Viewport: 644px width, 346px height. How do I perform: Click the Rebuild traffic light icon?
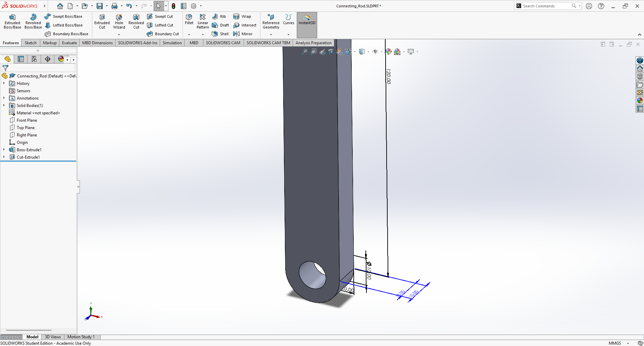[x=174, y=6]
